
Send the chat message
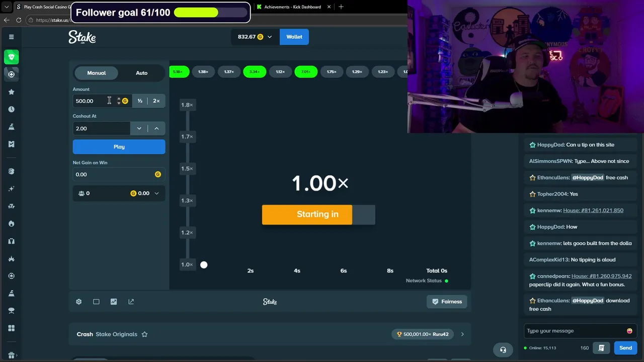625,348
